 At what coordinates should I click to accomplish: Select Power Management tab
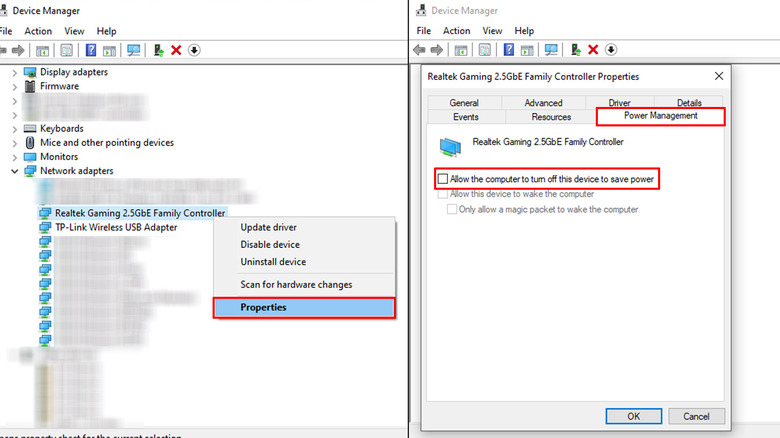pos(661,116)
